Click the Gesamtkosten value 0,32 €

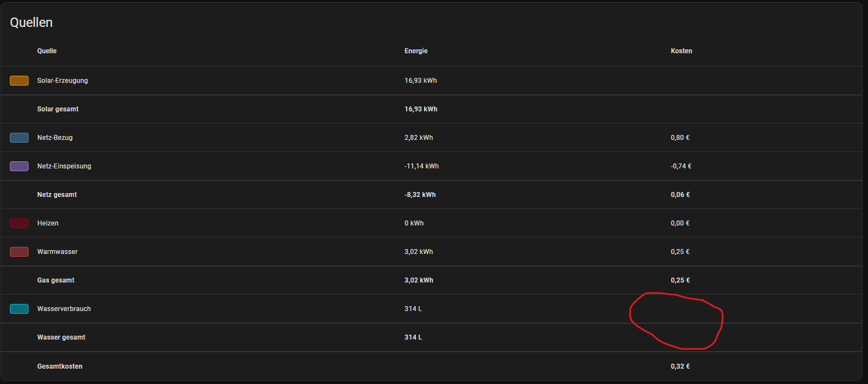tap(680, 366)
